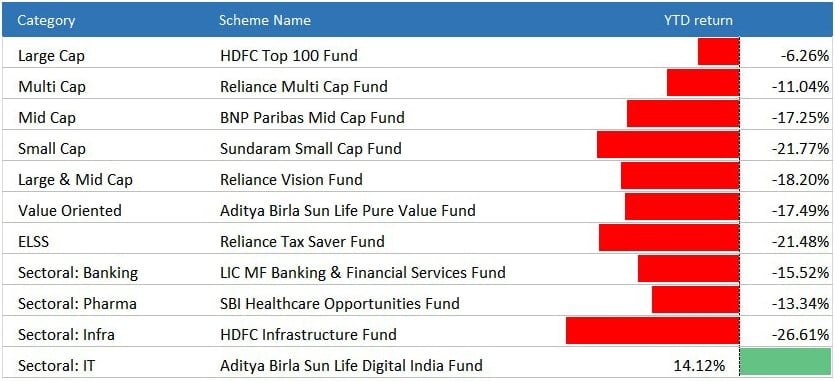
Task: Click the green bar for Digital India Fund
Action: coord(785,362)
